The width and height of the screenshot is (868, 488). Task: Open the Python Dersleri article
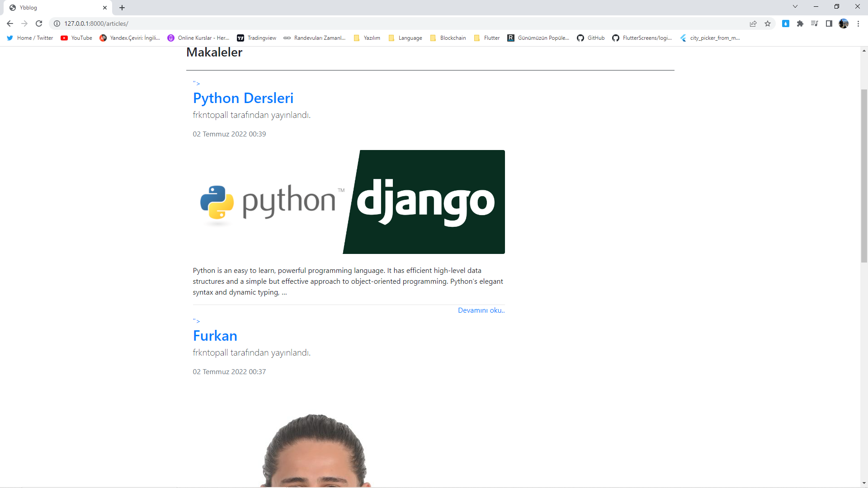(x=243, y=98)
